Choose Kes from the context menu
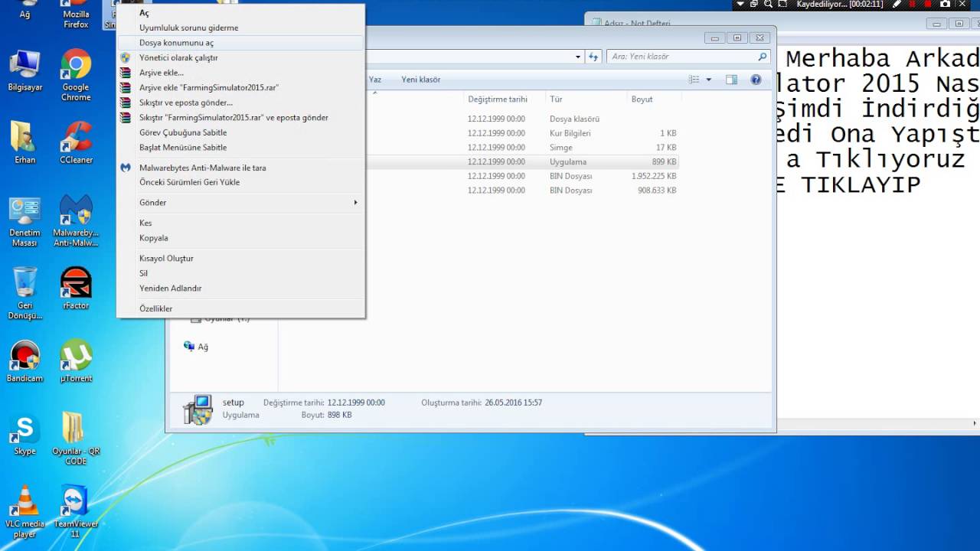 [241, 223]
